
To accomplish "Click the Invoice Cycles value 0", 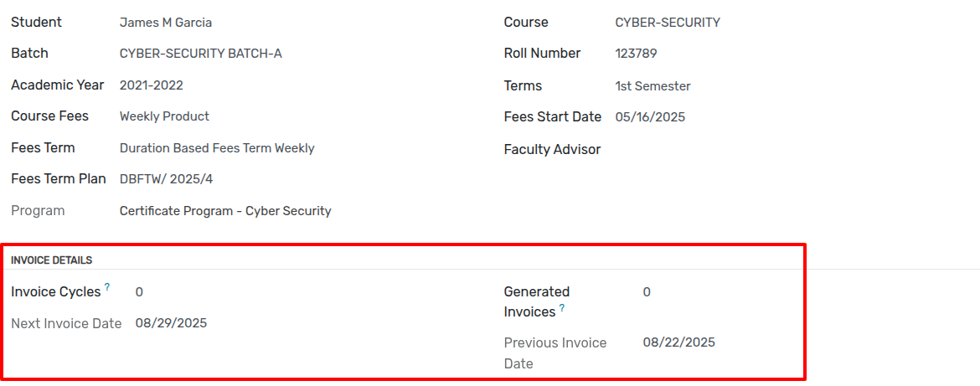I will point(139,292).
